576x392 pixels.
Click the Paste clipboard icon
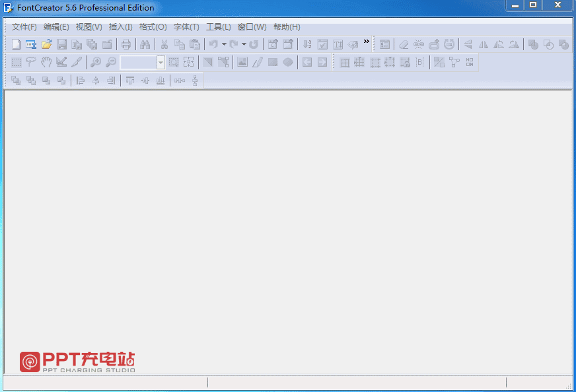[195, 44]
